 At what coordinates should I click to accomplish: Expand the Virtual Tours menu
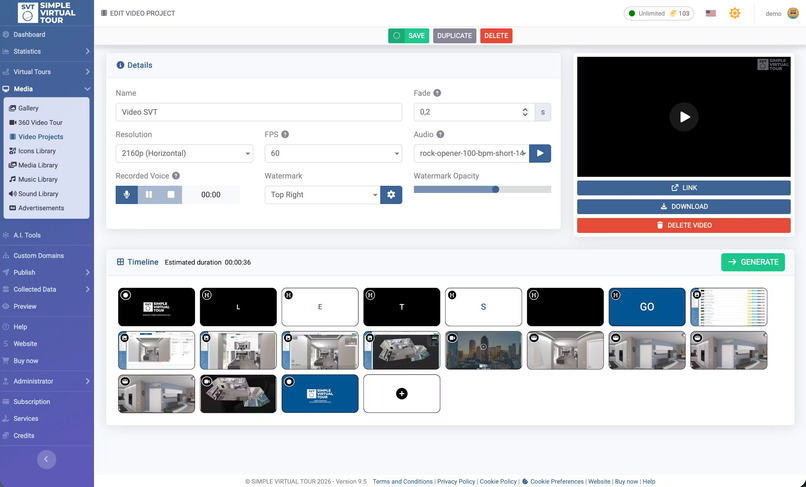47,71
